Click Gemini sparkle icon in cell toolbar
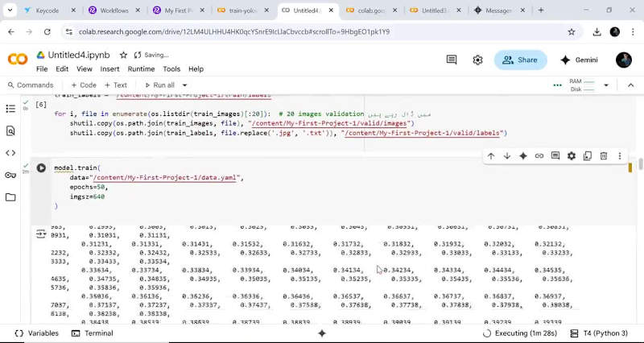 pos(523,156)
